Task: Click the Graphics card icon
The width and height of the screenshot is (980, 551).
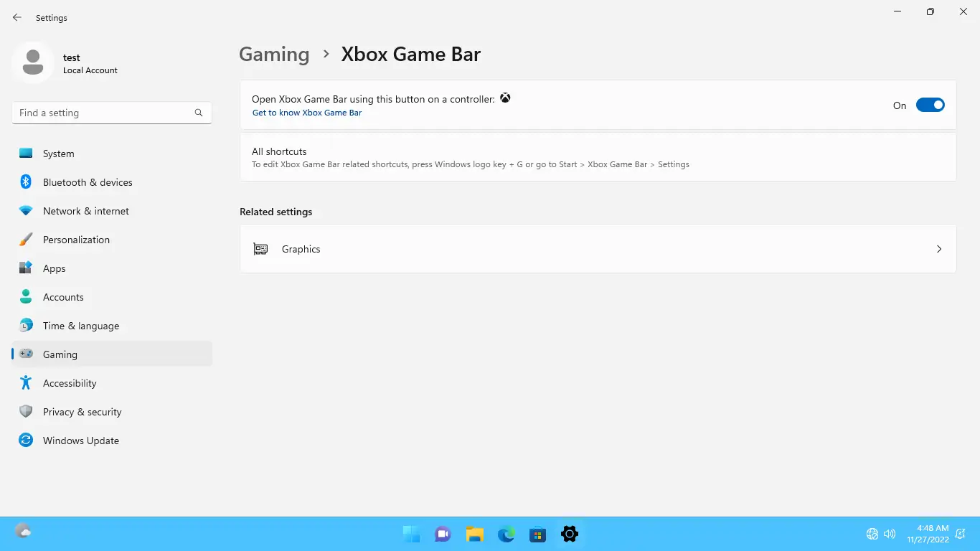Action: coord(260,249)
